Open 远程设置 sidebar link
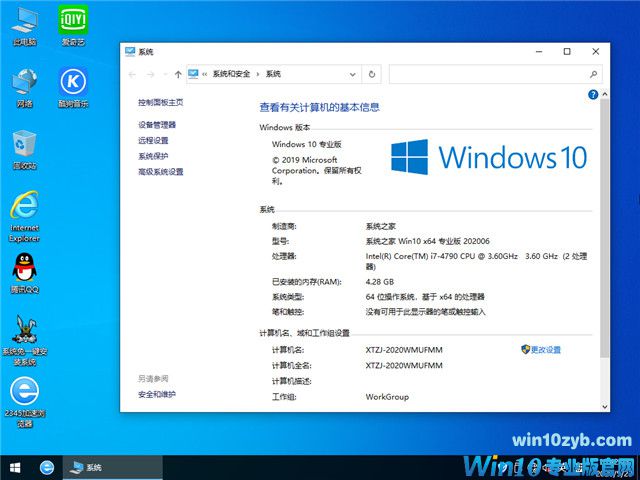Image resolution: width=640 pixels, height=480 pixels. click(x=153, y=140)
